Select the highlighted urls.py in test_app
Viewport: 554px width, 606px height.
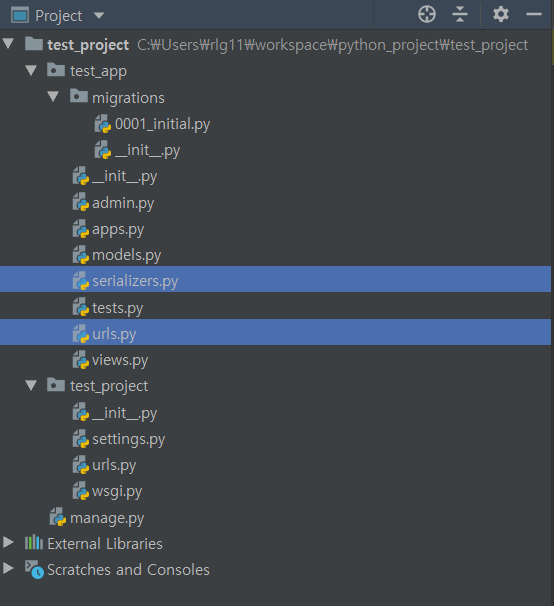[114, 334]
